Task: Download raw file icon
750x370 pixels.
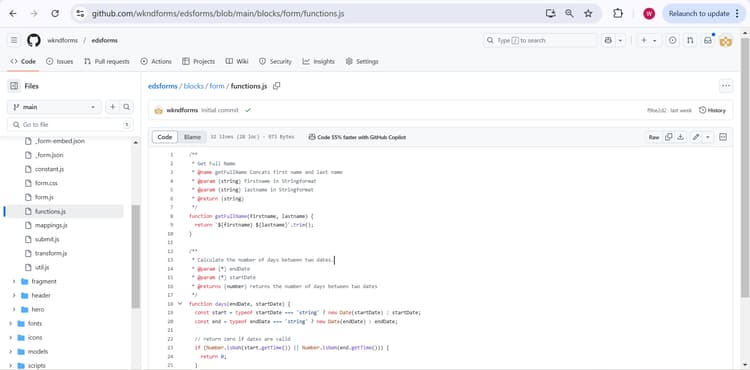Action: [x=681, y=137]
